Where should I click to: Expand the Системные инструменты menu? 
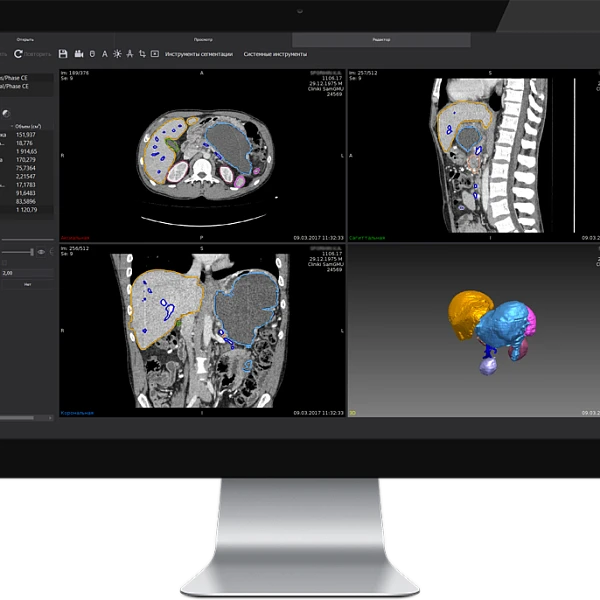point(275,54)
